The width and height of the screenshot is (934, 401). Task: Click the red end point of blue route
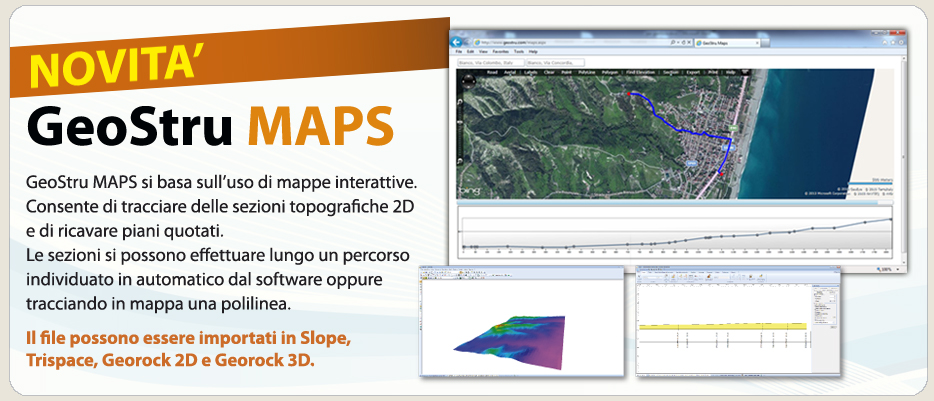pos(720,173)
